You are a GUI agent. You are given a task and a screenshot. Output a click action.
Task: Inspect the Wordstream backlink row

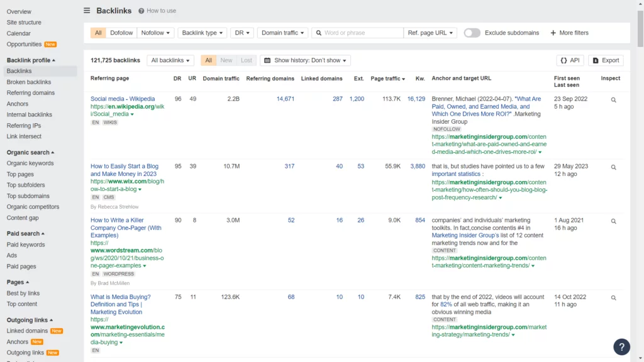[613, 221]
